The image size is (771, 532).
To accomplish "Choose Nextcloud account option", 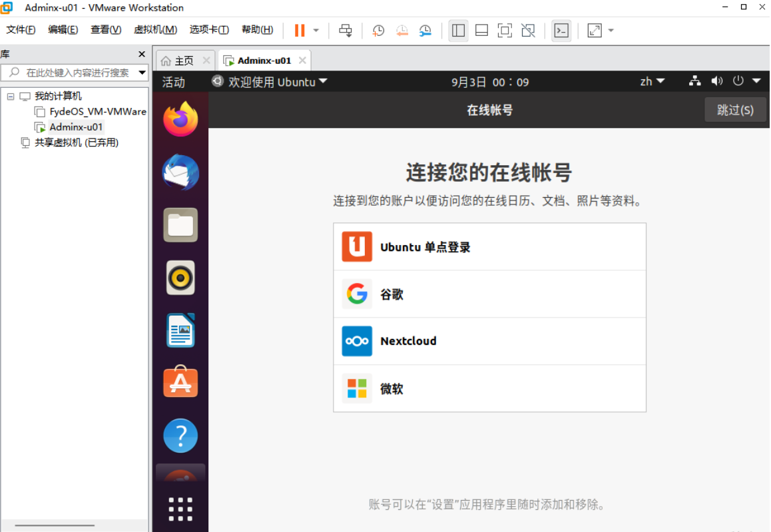I will coord(490,341).
